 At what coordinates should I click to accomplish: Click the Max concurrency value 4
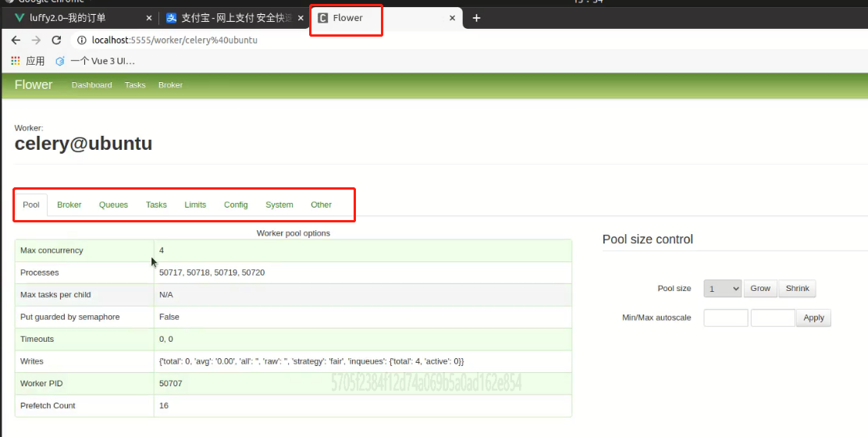coord(161,250)
